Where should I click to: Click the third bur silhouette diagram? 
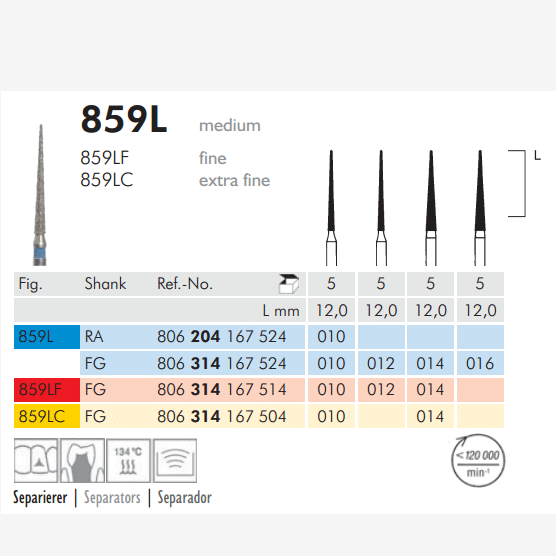click(x=431, y=208)
